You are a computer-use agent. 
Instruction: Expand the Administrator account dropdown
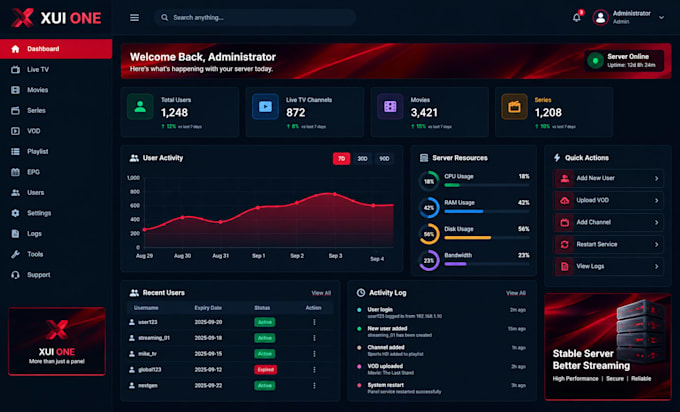(661, 18)
